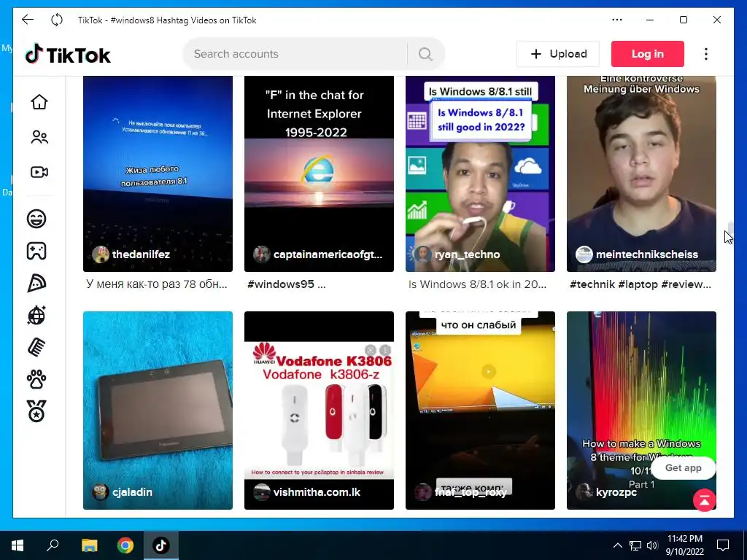Open ryan_techno profile avatar
This screenshot has width=747, height=560.
tap(422, 254)
